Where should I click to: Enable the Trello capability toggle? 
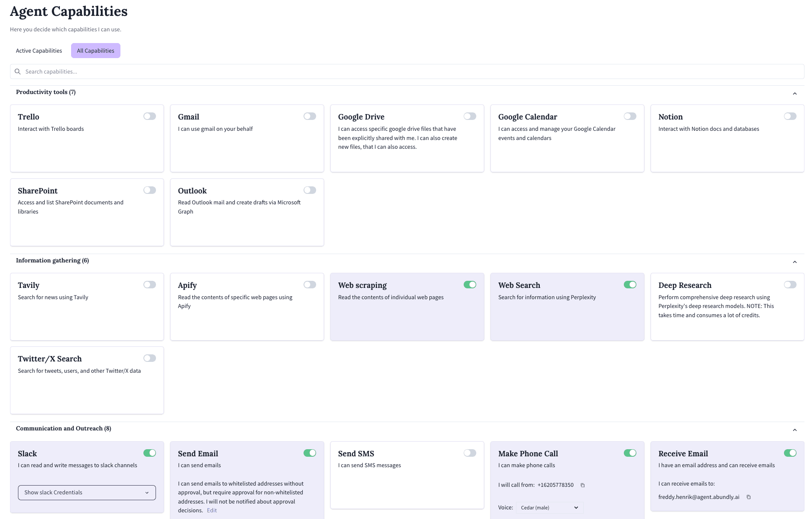pyautogui.click(x=150, y=116)
